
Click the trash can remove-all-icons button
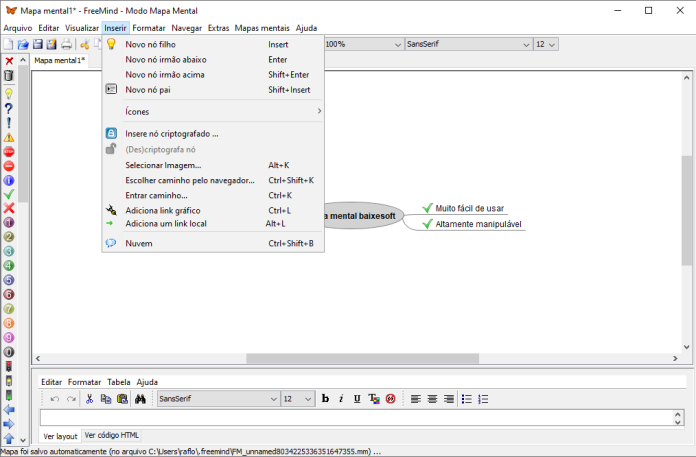click(9, 75)
